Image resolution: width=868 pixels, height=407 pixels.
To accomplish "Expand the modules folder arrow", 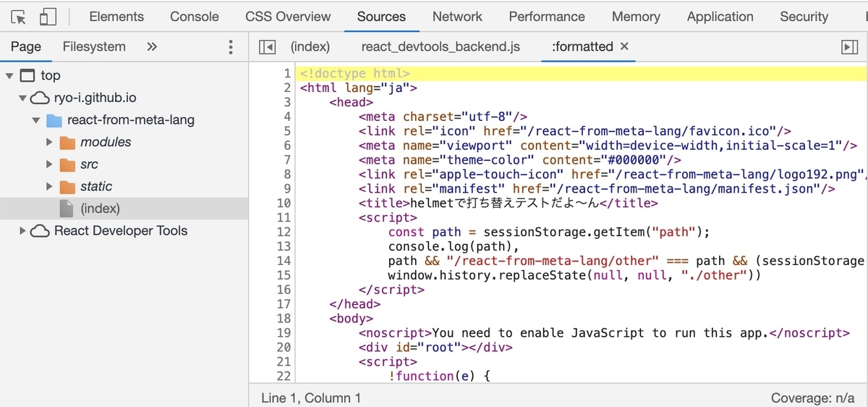I will (49, 143).
